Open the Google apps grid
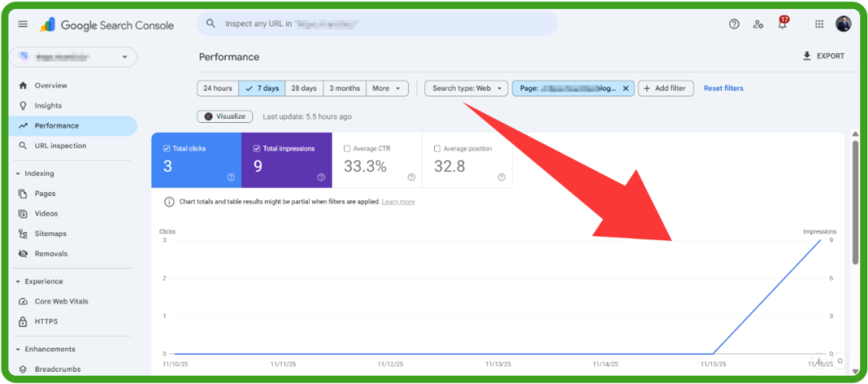Viewport: 868px width, 384px height. [819, 24]
